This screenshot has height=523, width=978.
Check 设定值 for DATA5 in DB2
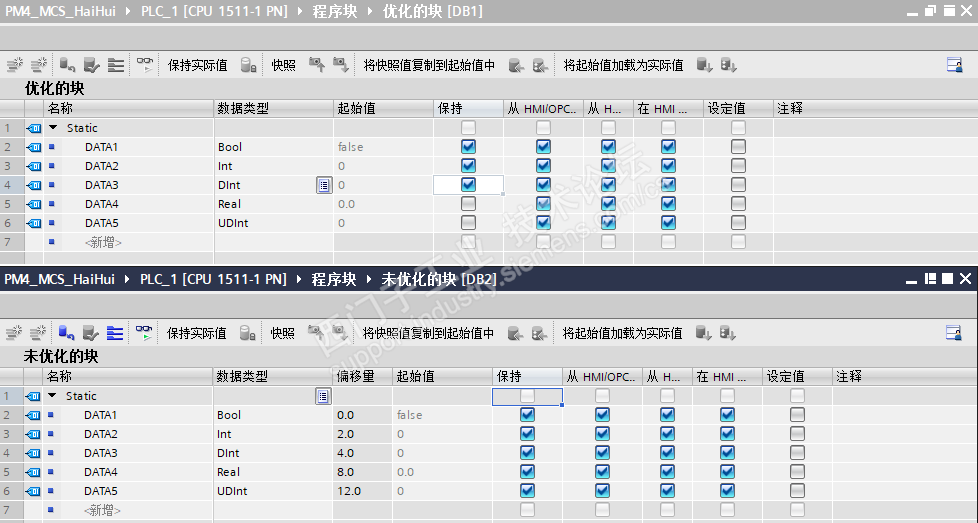(x=797, y=491)
